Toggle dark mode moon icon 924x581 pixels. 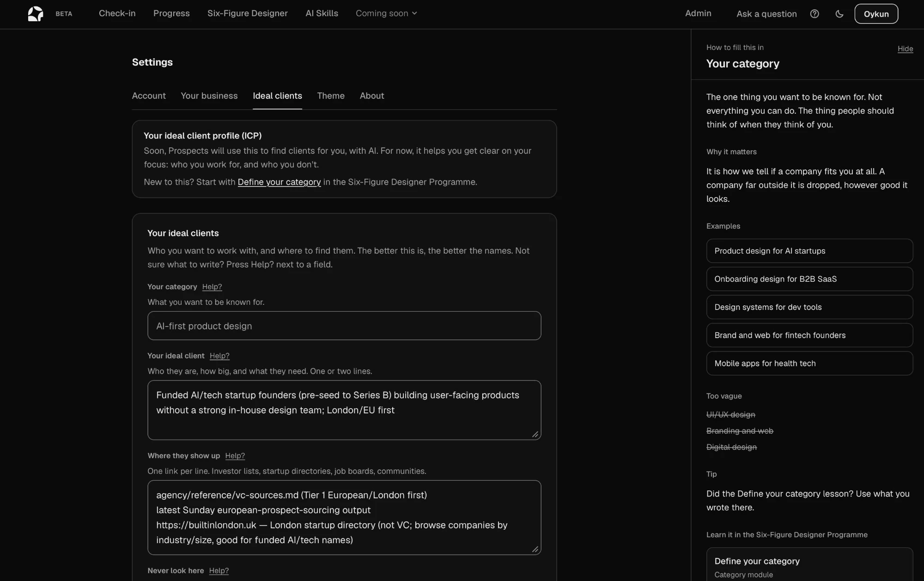[x=839, y=14]
